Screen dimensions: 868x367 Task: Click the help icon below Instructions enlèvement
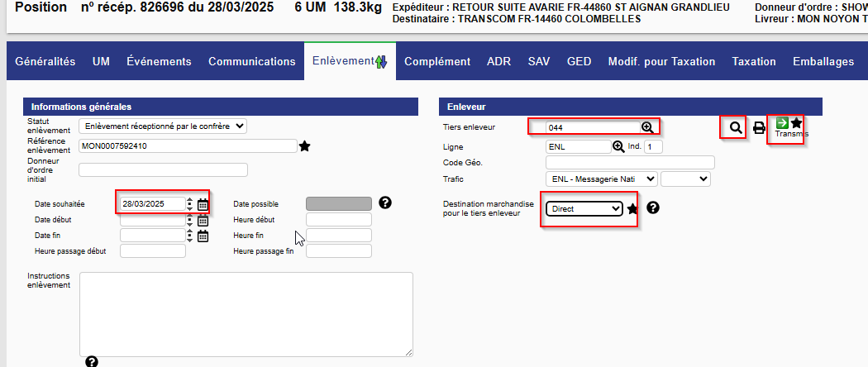92,362
